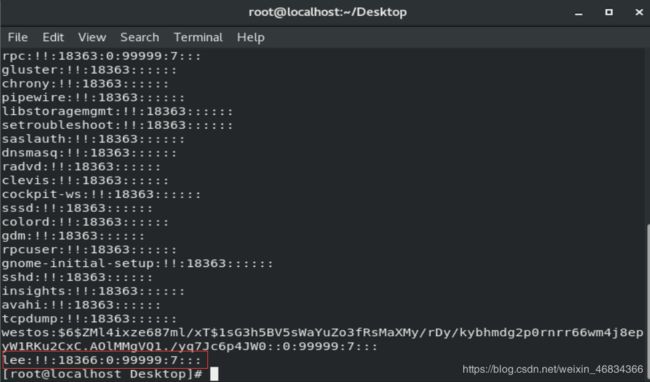
Task: Click the clevis:!!:18363 line
Action: (85, 181)
